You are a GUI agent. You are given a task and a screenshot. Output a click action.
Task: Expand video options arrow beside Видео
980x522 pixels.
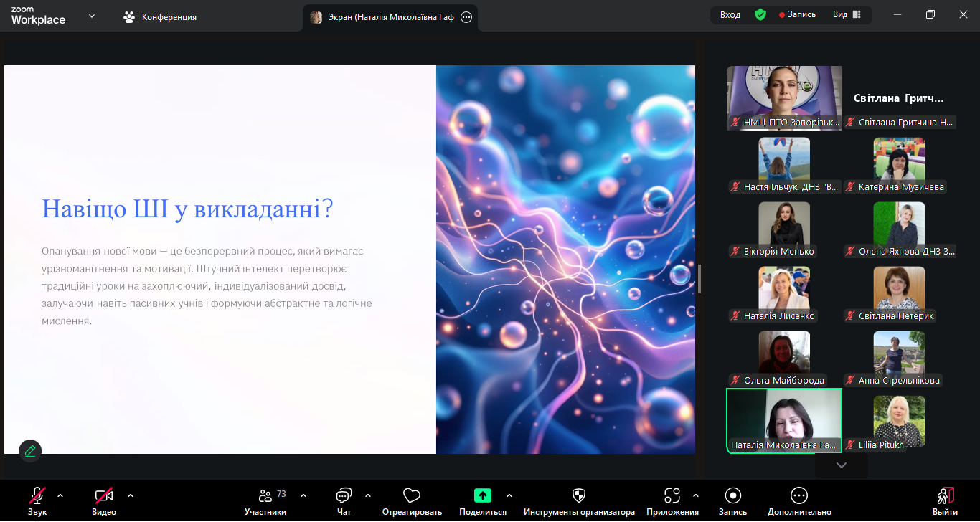[x=131, y=495]
